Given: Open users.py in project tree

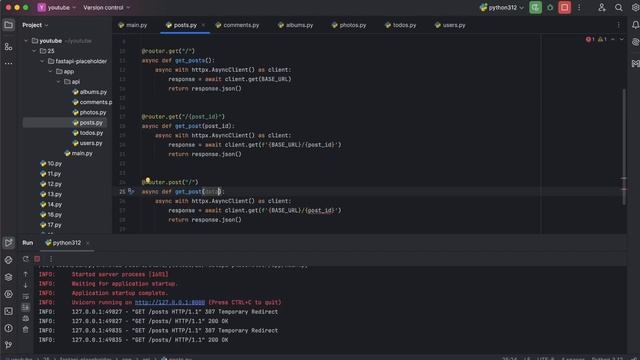Looking at the screenshot, I should [87, 143].
